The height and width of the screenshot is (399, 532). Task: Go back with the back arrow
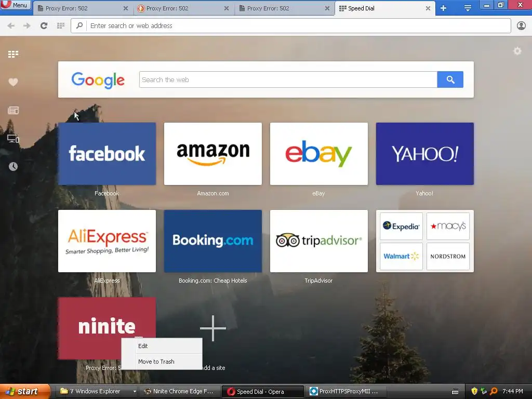pos(11,26)
